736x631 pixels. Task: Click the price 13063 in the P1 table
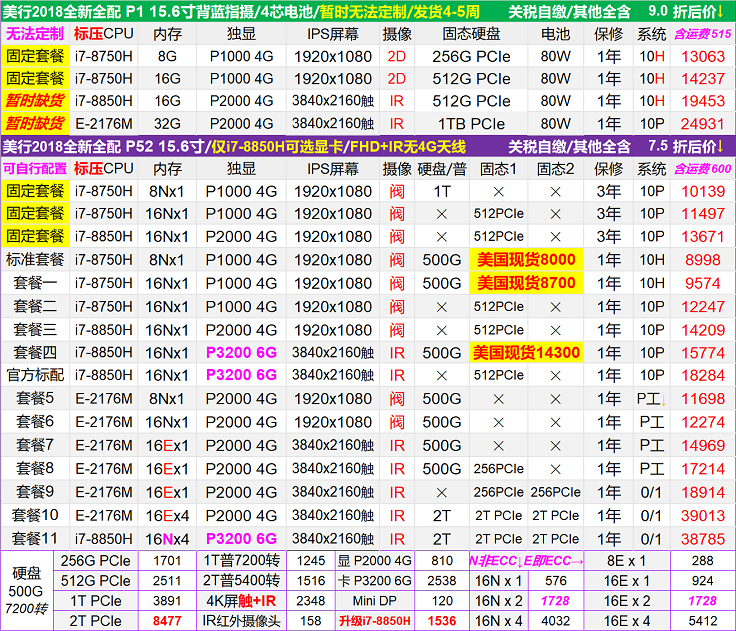[x=703, y=56]
